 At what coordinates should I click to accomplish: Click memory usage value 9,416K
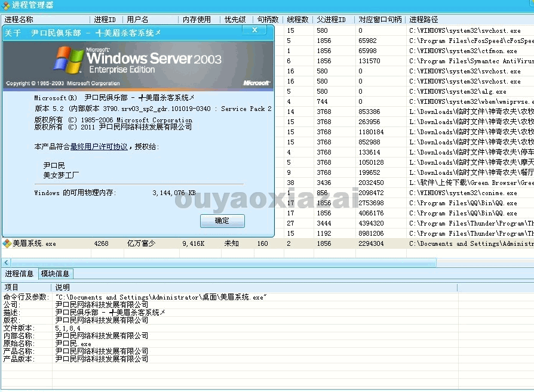pyautogui.click(x=194, y=243)
